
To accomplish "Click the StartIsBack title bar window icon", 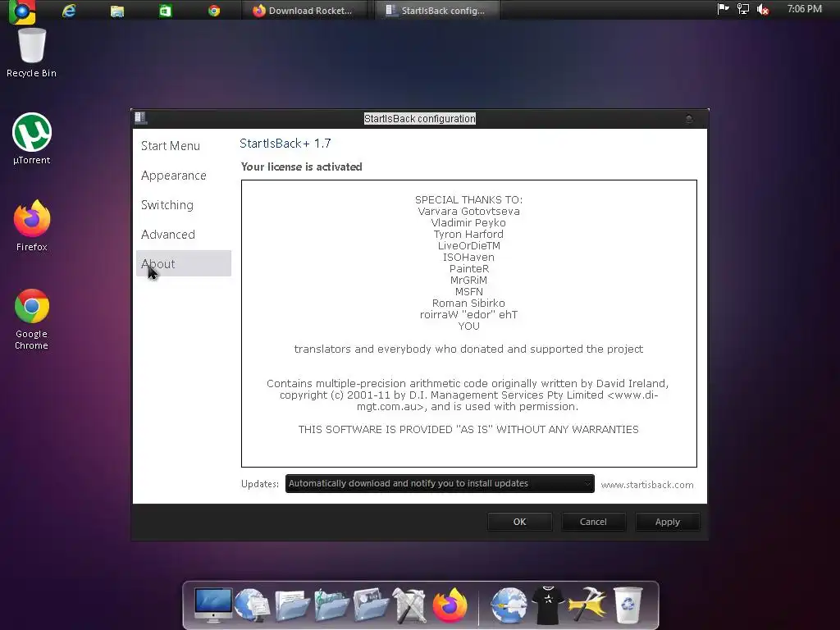I will click(140, 118).
